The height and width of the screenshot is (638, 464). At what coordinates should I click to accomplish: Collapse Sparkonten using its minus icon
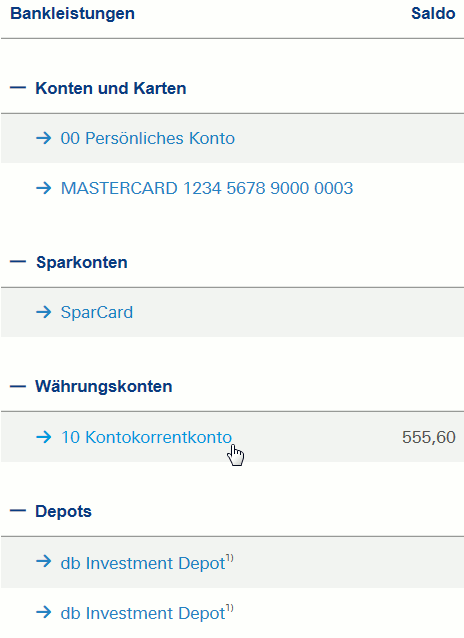18,262
